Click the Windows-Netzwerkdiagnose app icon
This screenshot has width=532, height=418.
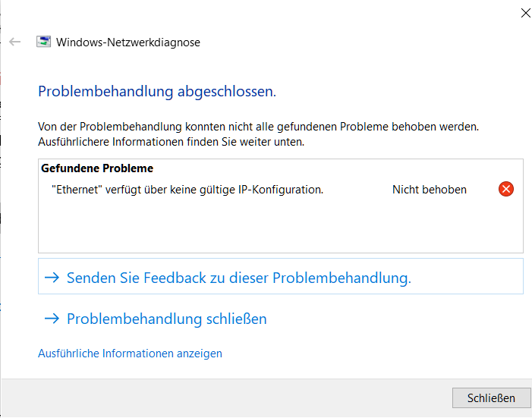(x=44, y=42)
